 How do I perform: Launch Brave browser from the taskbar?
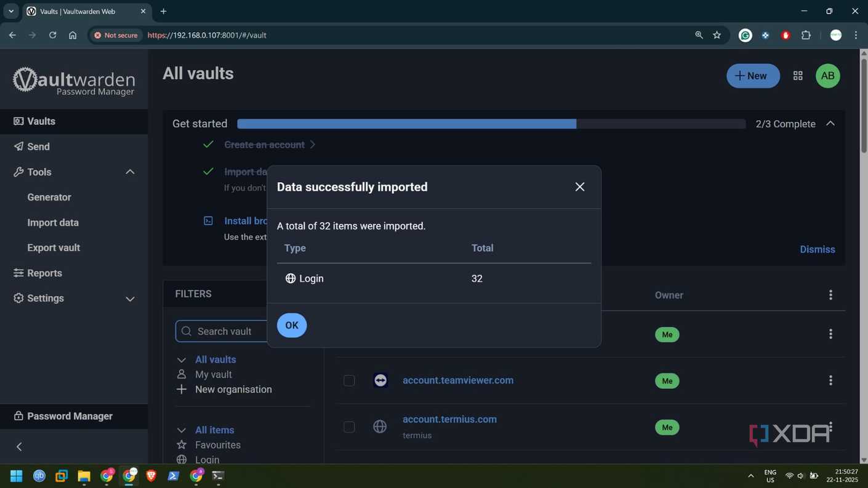(151, 476)
